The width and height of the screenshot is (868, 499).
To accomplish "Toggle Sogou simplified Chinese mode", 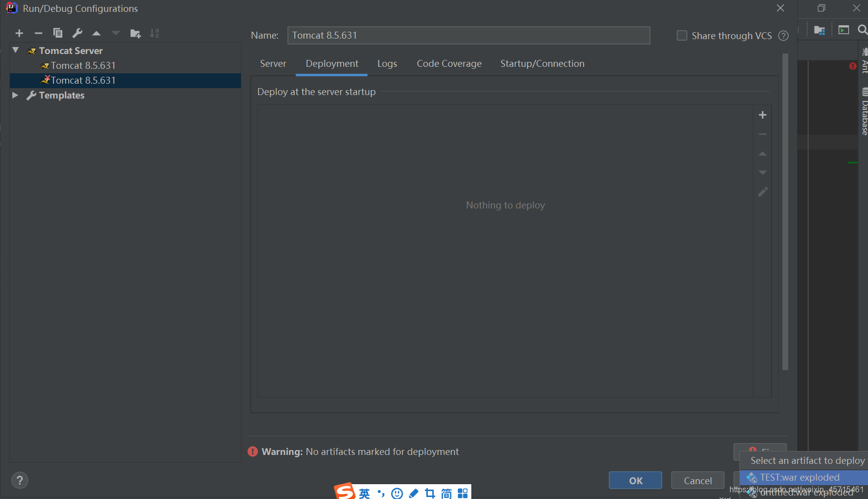I will point(446,493).
